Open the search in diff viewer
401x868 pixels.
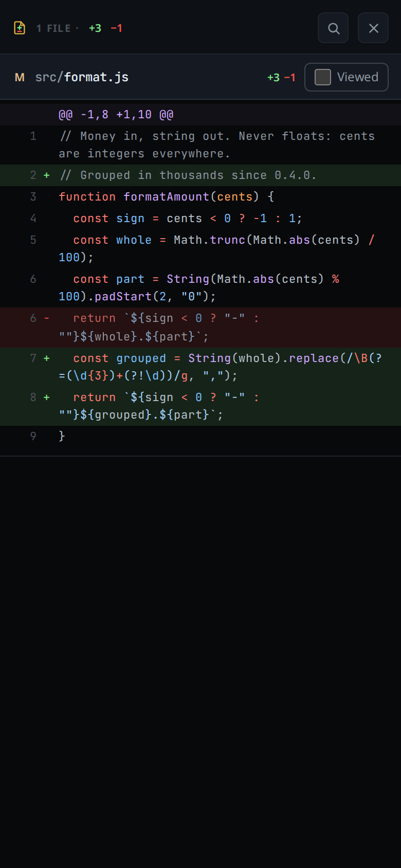[x=333, y=28]
